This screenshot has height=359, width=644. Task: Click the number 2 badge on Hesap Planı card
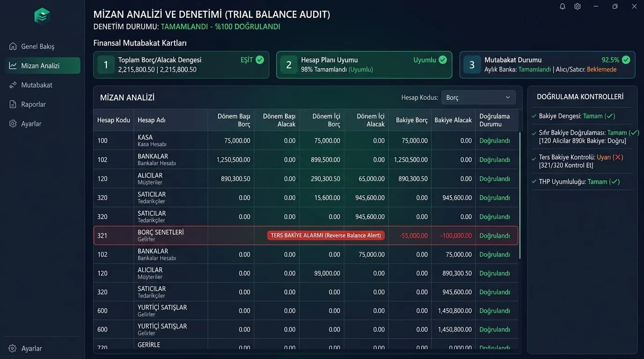289,65
